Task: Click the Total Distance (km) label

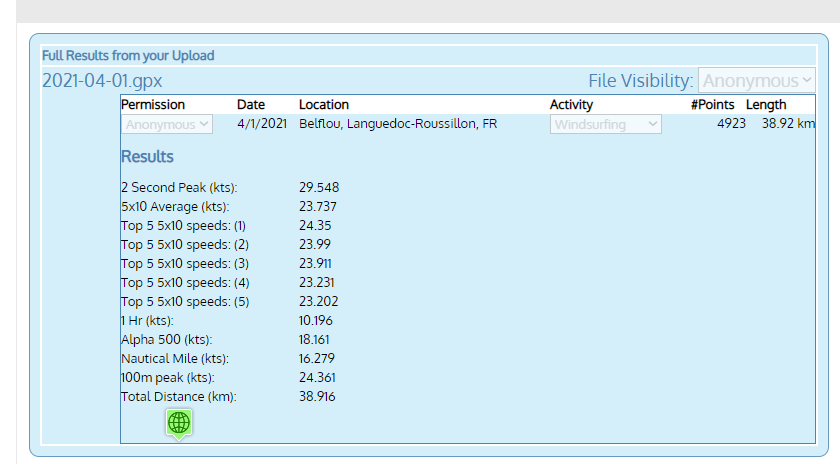Action: pos(178,396)
